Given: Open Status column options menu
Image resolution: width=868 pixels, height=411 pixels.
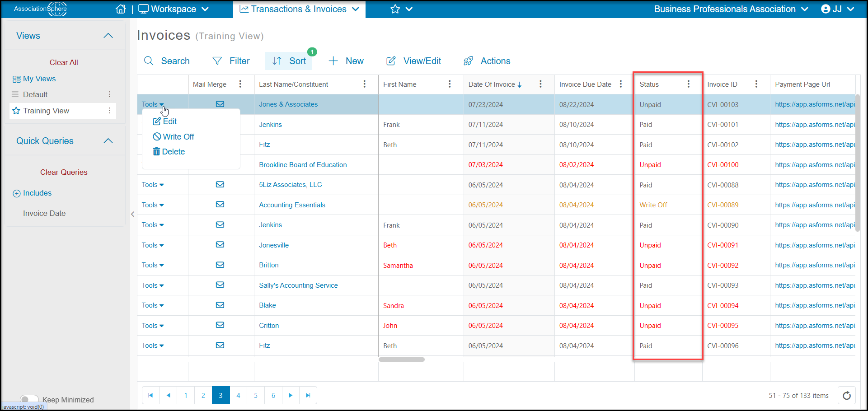Looking at the screenshot, I should coord(688,84).
